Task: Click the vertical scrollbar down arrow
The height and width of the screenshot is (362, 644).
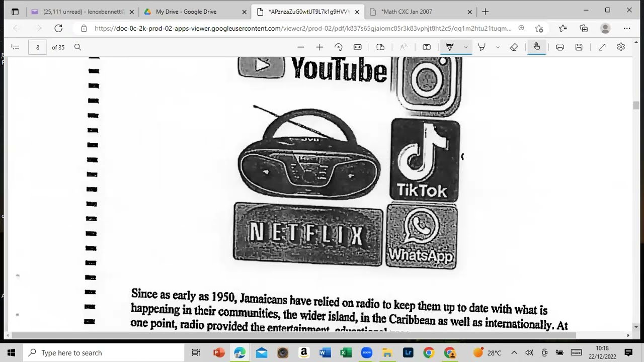Action: [636, 327]
